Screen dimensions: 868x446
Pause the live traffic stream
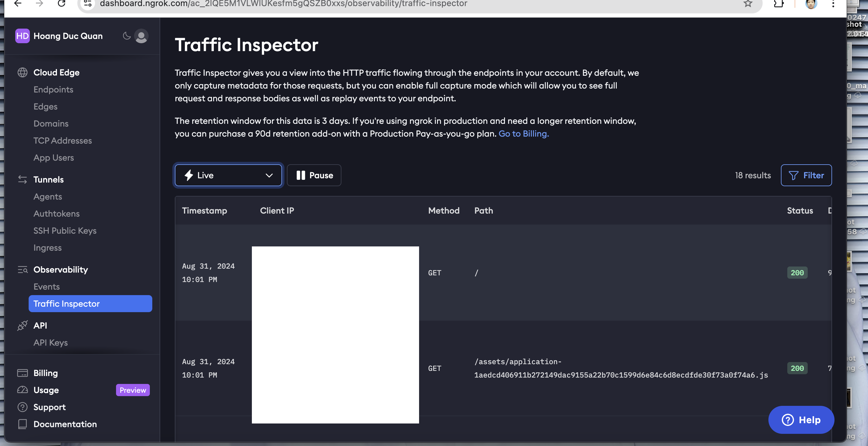[314, 175]
